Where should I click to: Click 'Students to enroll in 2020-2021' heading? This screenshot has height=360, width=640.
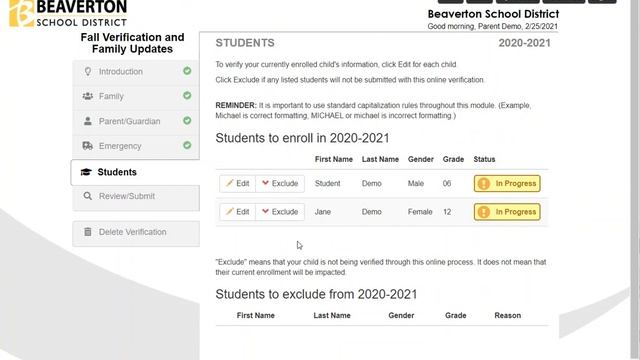point(302,138)
